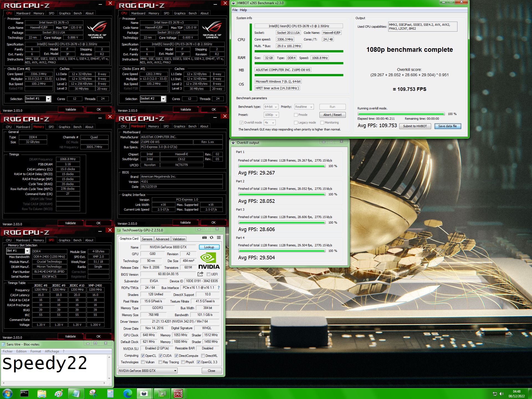Toggle the DirectCompute checkbox
Screen dimensions: 532x399
tap(176, 355)
